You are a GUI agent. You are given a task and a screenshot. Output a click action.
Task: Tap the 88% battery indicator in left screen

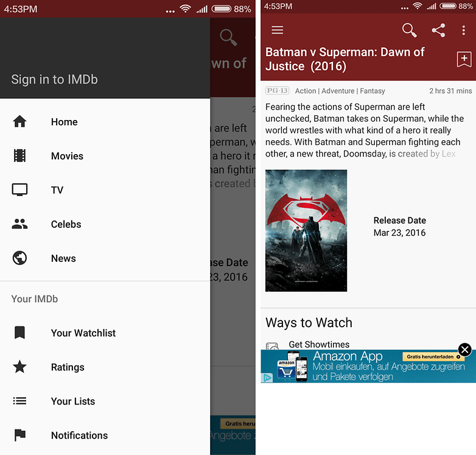[231, 9]
